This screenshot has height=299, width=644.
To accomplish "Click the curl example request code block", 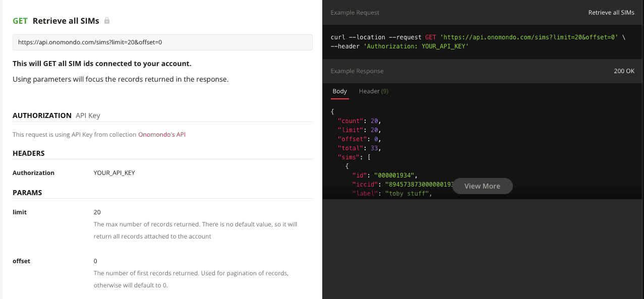I will (x=478, y=42).
